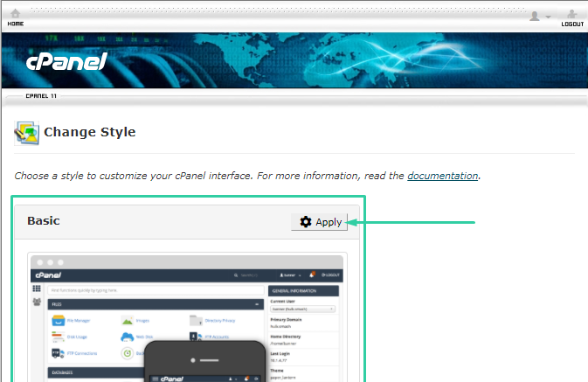
Task: Click the Change Style page icon
Action: pyautogui.click(x=26, y=133)
